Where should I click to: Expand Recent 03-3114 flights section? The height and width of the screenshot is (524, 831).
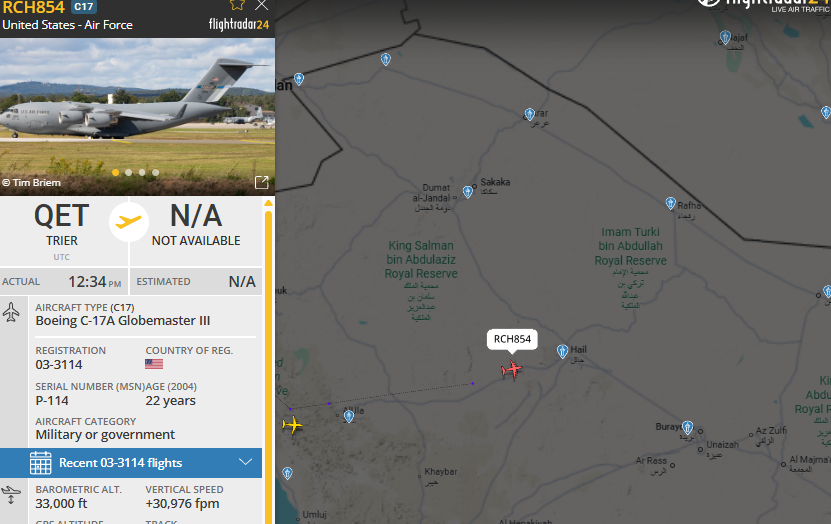(x=131, y=463)
